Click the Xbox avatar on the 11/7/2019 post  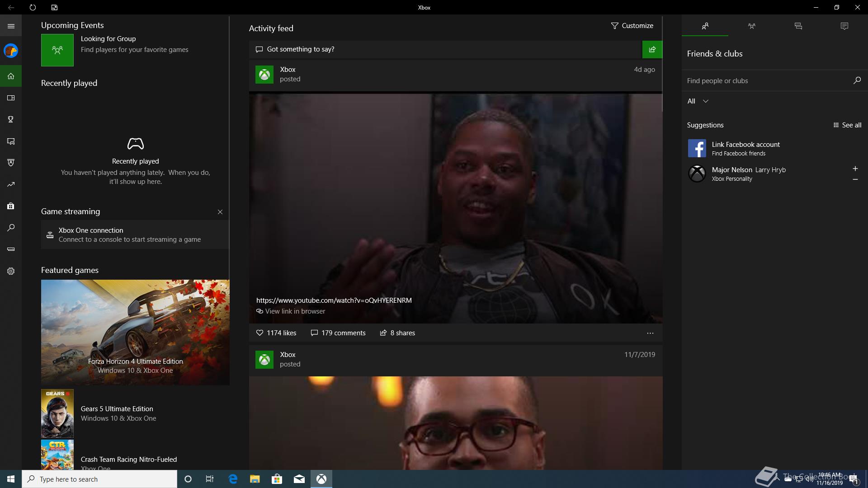point(264,360)
